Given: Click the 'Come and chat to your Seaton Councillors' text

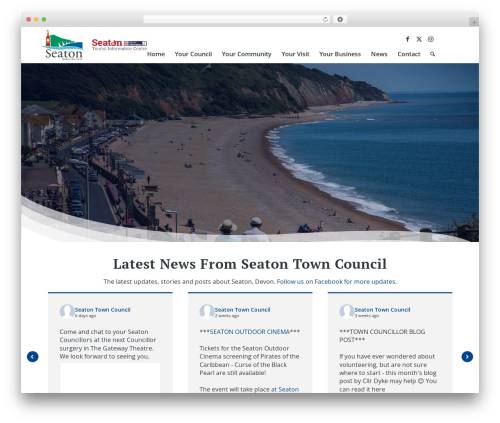Looking at the screenshot, I should point(108,344).
